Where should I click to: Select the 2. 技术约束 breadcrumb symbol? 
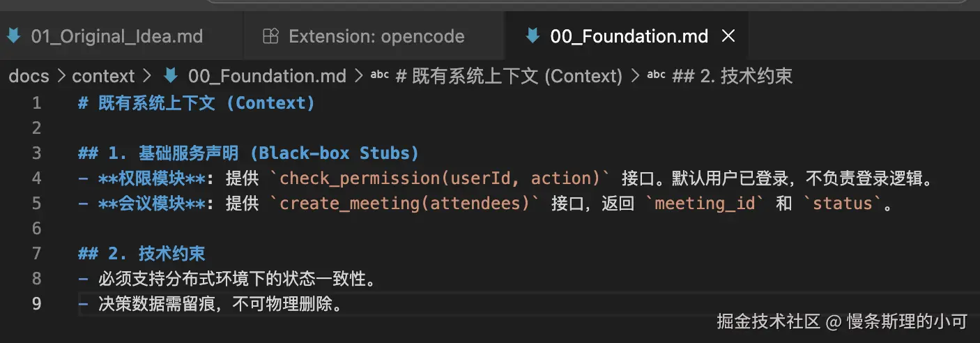[x=732, y=76]
